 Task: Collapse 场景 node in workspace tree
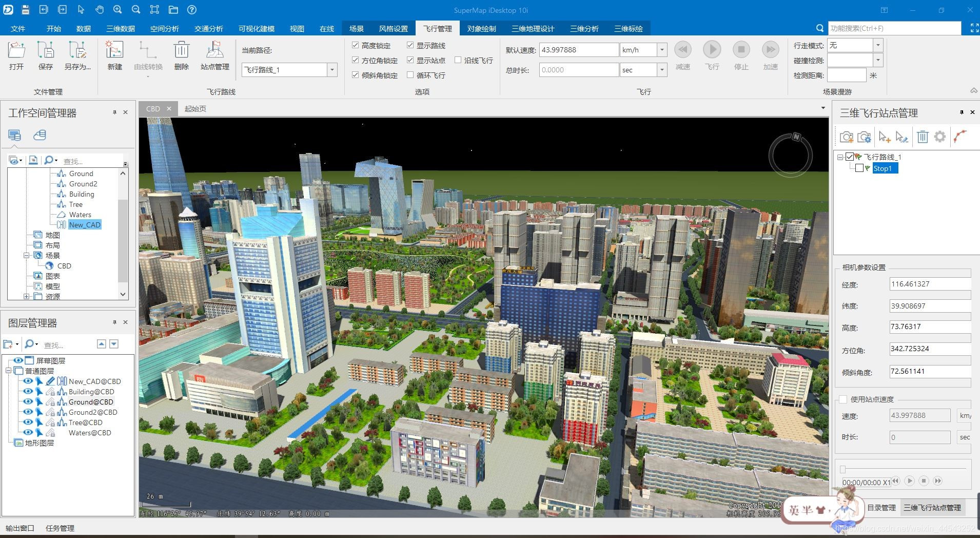point(26,255)
